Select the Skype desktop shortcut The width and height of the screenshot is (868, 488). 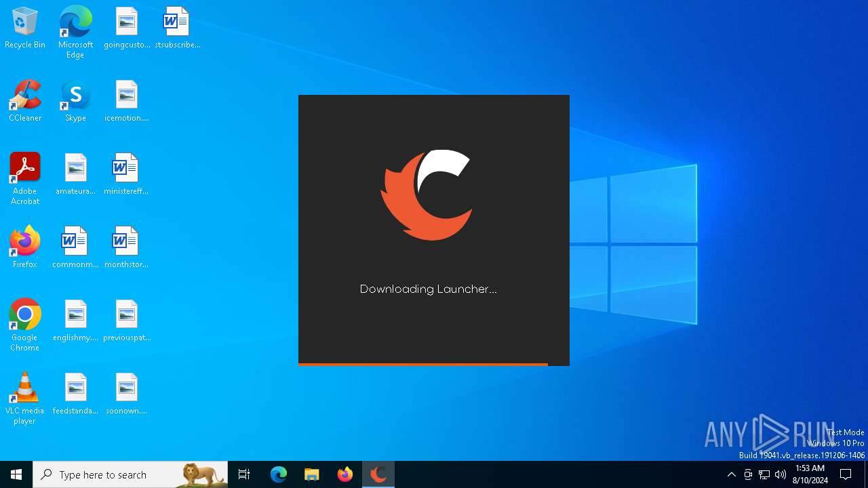(75, 101)
